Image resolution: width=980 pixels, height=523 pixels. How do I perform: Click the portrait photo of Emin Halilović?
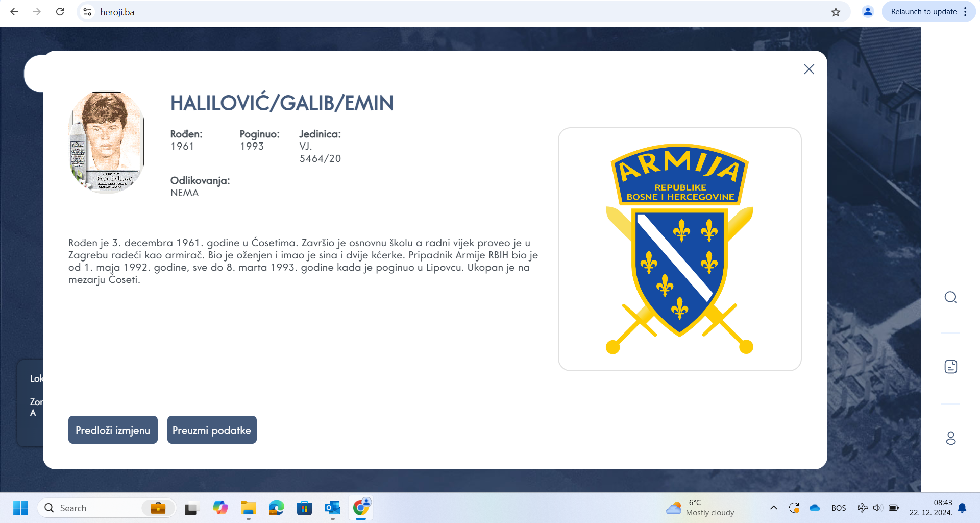[x=107, y=142]
